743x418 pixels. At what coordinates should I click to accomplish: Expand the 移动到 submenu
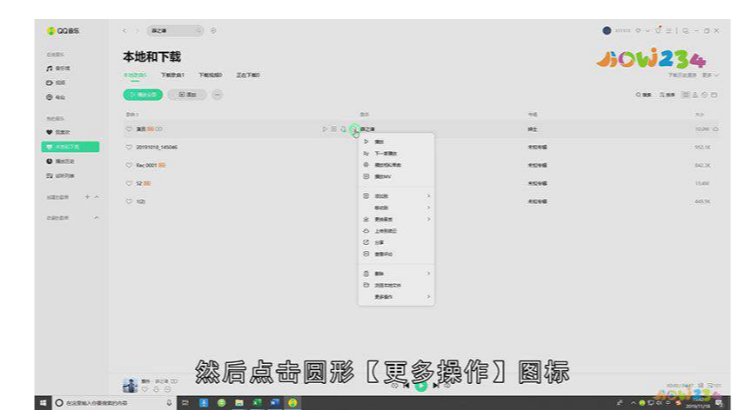point(396,208)
